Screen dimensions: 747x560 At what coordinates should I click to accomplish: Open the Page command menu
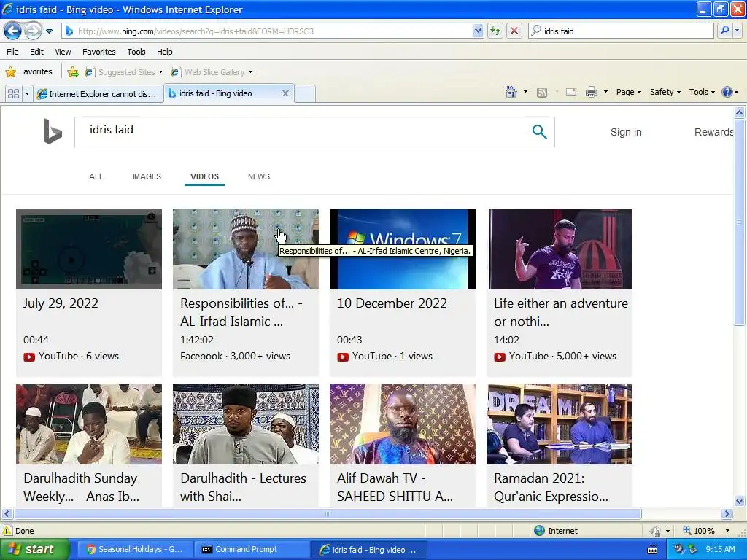(628, 92)
